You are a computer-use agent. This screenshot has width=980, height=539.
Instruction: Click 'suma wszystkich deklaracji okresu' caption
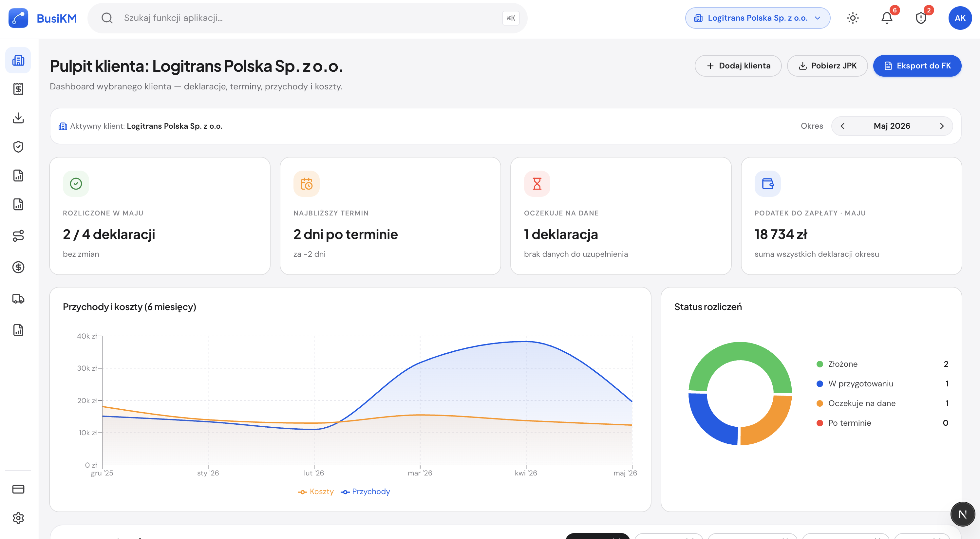[x=817, y=254]
